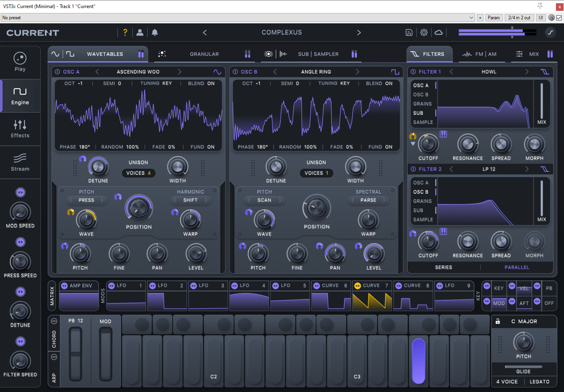Open the PRESS pitch mode selector
The image size is (564, 392).
coord(86,200)
